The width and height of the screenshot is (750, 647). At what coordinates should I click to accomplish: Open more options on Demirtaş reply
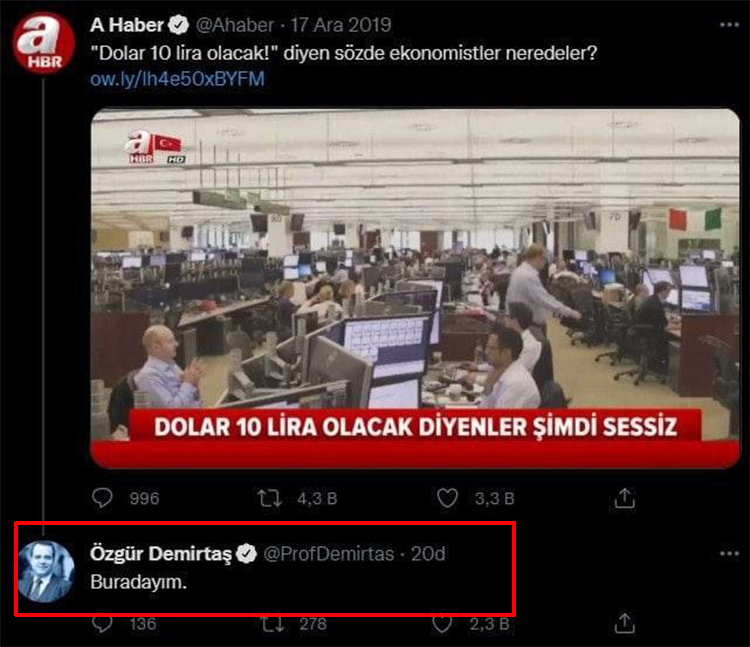point(729,554)
